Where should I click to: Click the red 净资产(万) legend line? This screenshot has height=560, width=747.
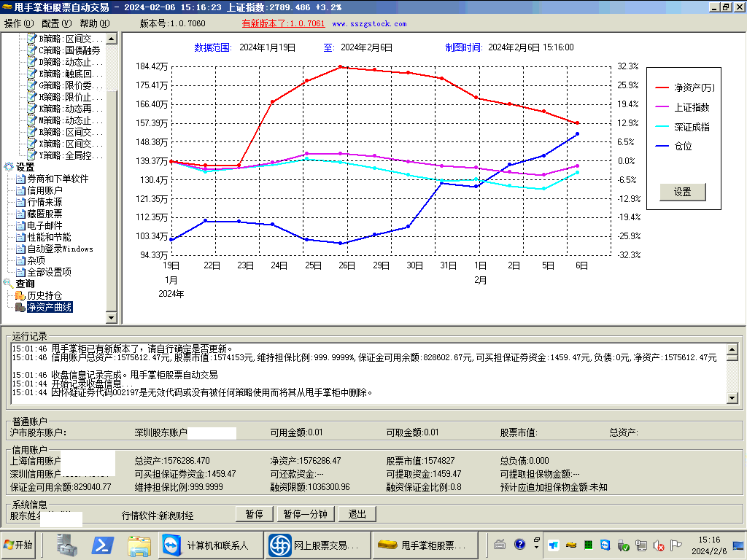[662, 87]
